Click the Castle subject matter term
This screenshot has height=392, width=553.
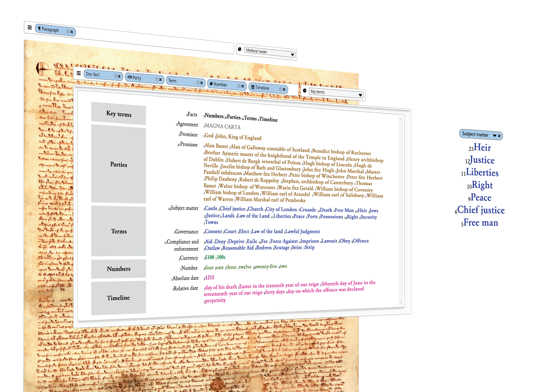[211, 208]
